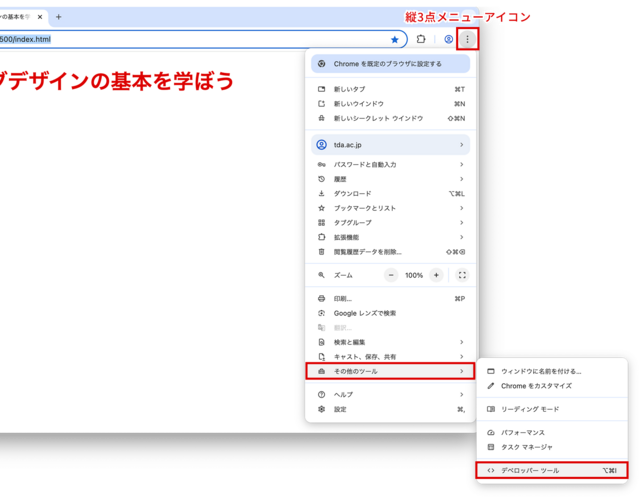
Task: Click the help question mark icon
Action: 322,395
